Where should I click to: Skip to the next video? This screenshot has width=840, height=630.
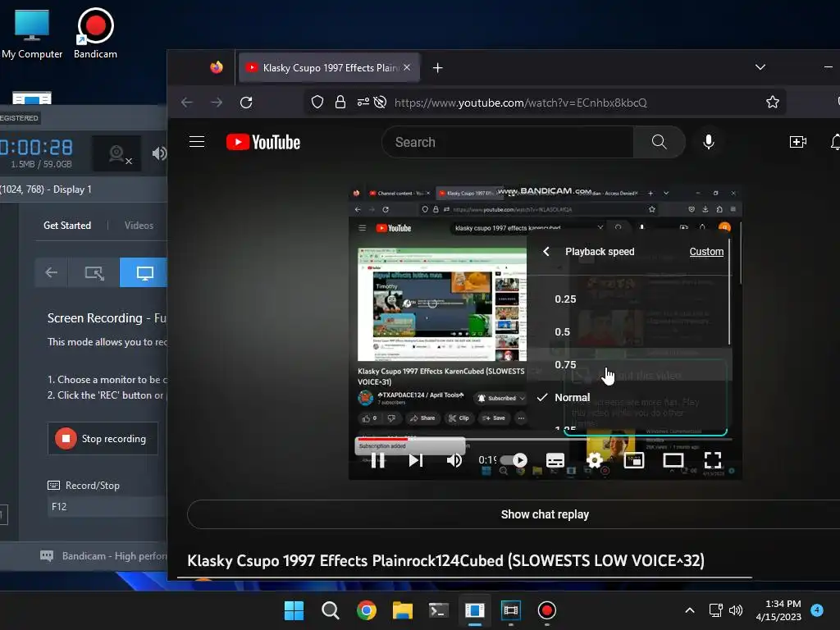416,460
